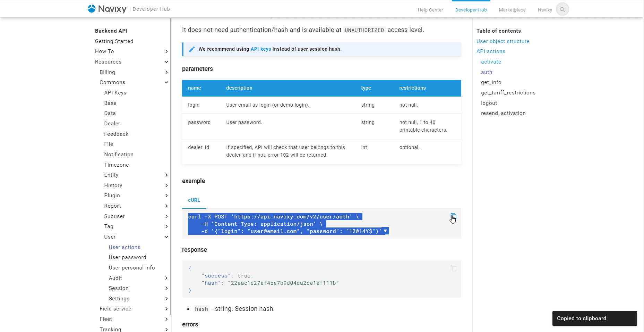
Task: Click the password parameter name cell
Action: coord(199,122)
